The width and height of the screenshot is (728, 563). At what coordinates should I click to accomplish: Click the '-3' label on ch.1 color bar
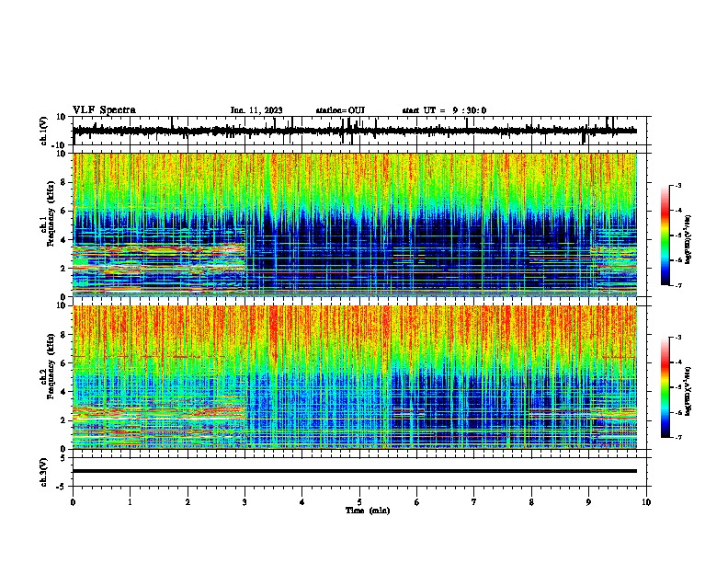[x=677, y=185]
